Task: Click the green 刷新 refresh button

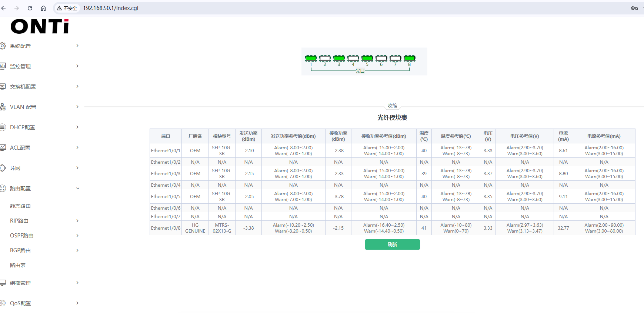Action: (x=392, y=244)
